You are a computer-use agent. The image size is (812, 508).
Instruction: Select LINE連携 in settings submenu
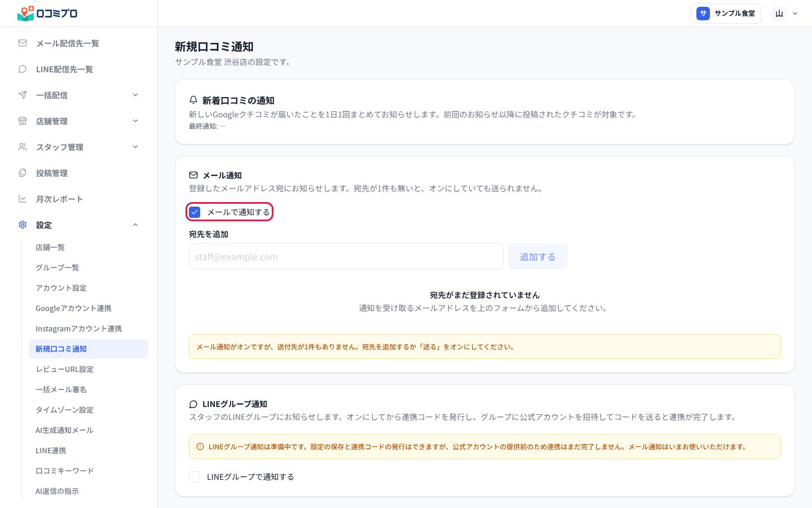pos(89,450)
